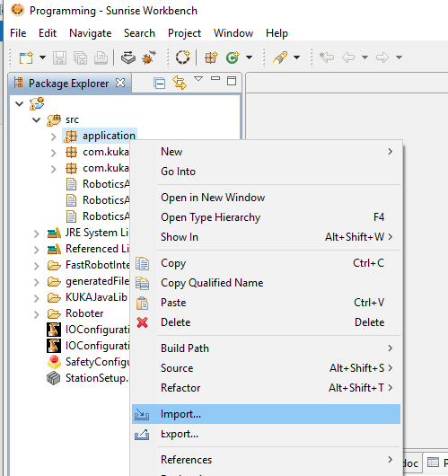This screenshot has width=448, height=476.
Task: Open the Navigate menu
Action: 91,33
